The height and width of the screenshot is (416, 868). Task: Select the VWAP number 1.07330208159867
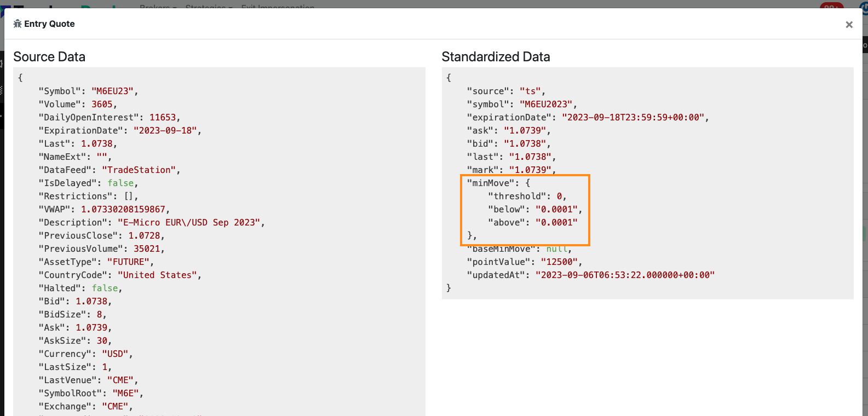[x=123, y=210]
